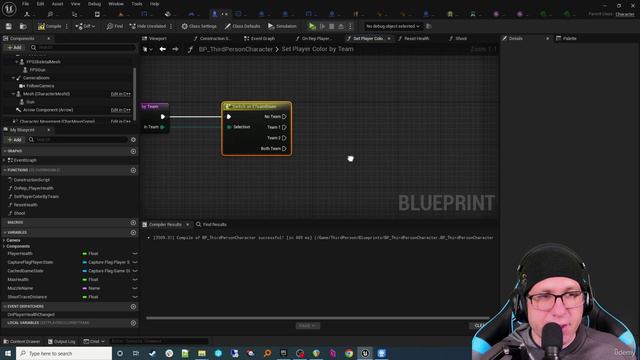
Task: Open play options three-dot menu
Action: click(x=350, y=26)
